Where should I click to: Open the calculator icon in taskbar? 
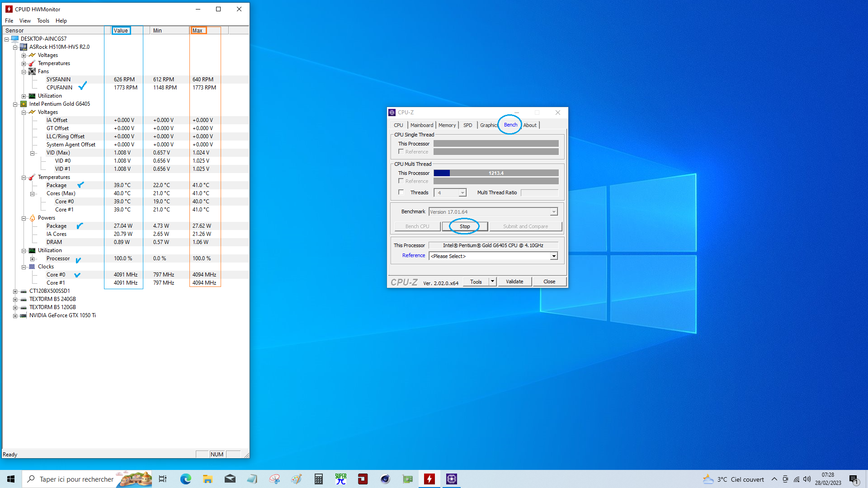point(319,479)
